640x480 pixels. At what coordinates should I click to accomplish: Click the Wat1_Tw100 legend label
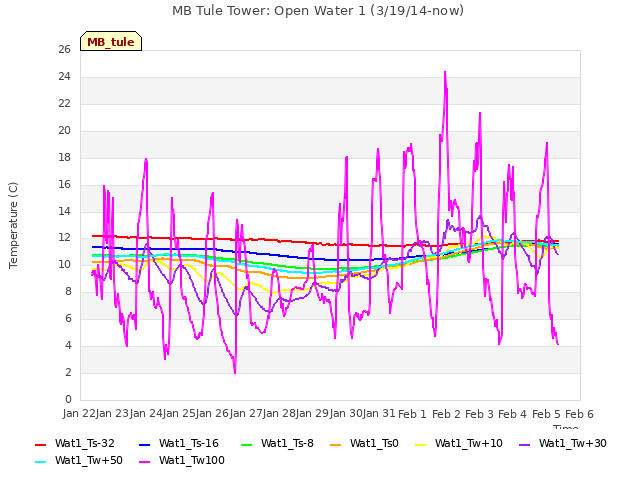(192, 460)
